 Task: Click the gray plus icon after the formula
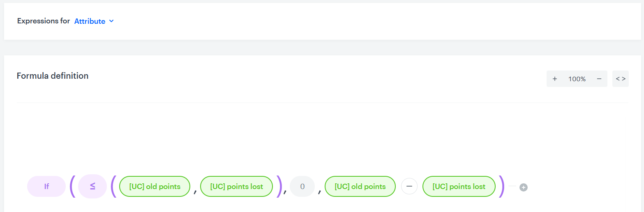tap(523, 187)
